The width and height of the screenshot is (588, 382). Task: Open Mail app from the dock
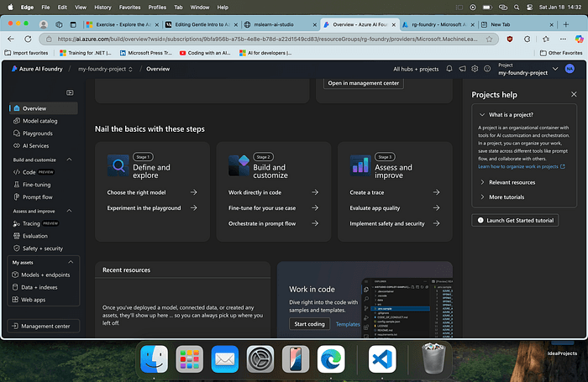224,359
